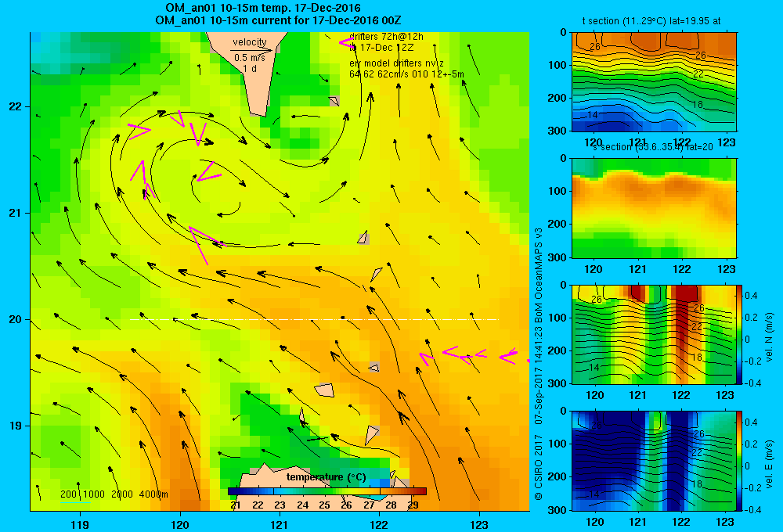Image resolution: width=783 pixels, height=532 pixels.
Task: Open the temperature section panel
Action: [x=654, y=82]
